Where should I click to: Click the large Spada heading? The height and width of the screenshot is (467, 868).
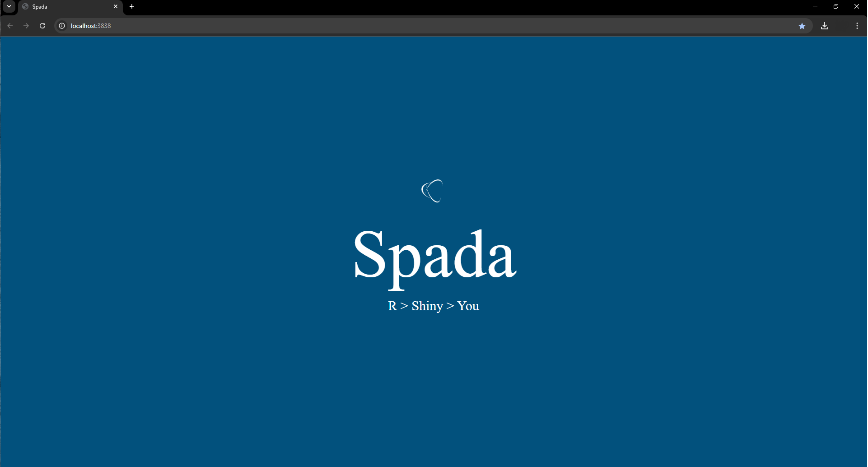click(434, 255)
